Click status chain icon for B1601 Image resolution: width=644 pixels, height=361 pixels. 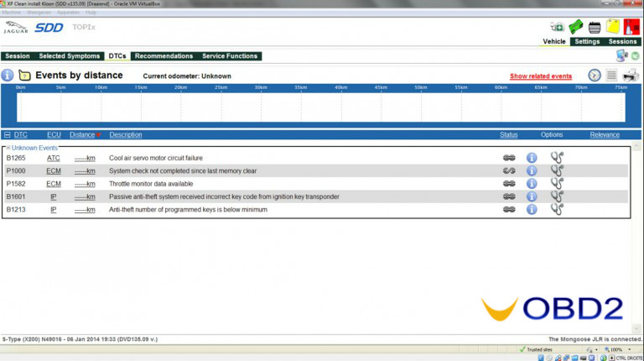point(509,196)
